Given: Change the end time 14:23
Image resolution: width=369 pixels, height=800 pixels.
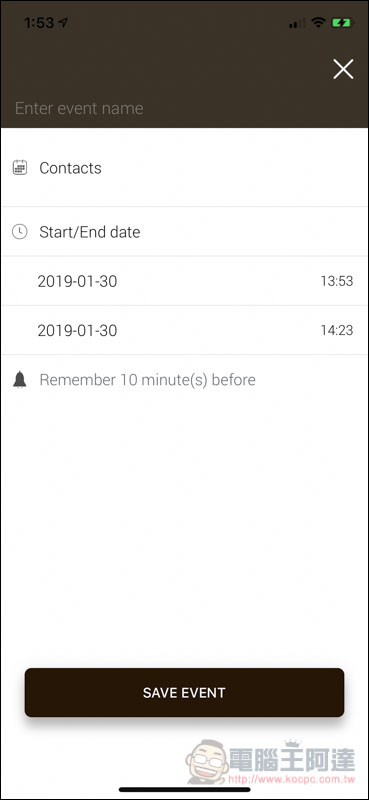Looking at the screenshot, I should click(x=336, y=330).
